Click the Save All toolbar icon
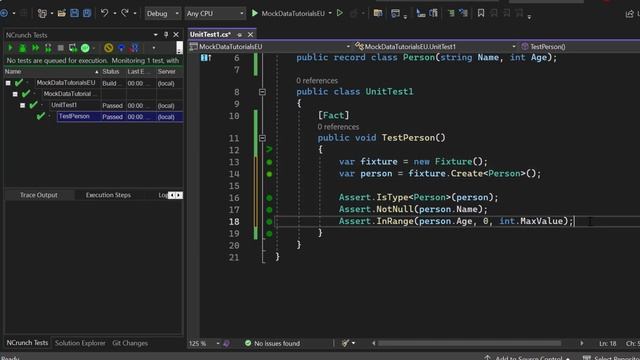640x360 pixels. pyautogui.click(x=87, y=13)
